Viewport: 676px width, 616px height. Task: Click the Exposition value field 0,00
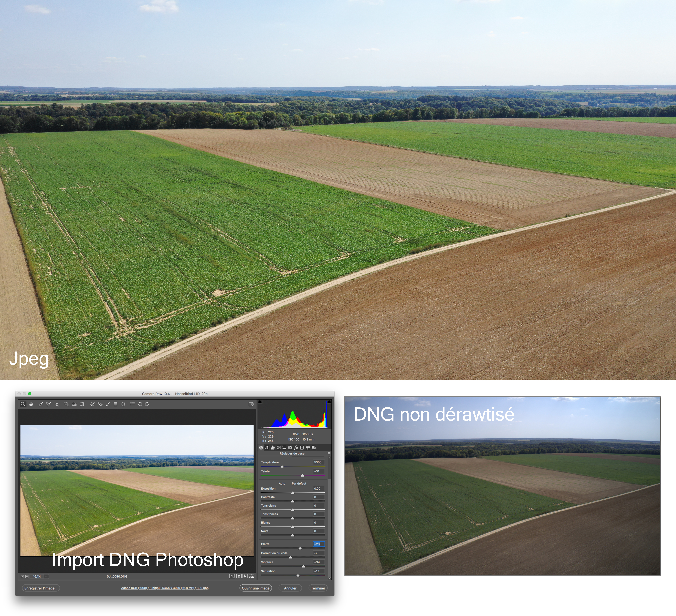click(319, 488)
